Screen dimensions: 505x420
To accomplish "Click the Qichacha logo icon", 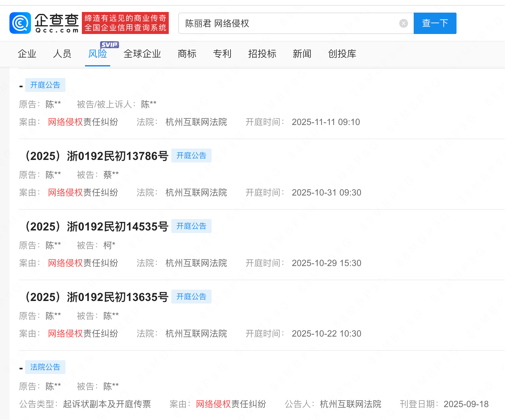I will pyautogui.click(x=20, y=23).
